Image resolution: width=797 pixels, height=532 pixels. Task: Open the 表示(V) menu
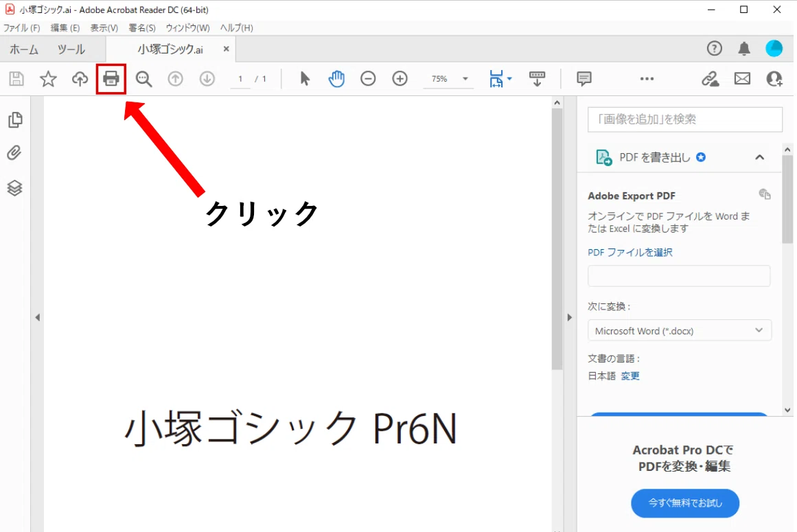click(x=104, y=28)
